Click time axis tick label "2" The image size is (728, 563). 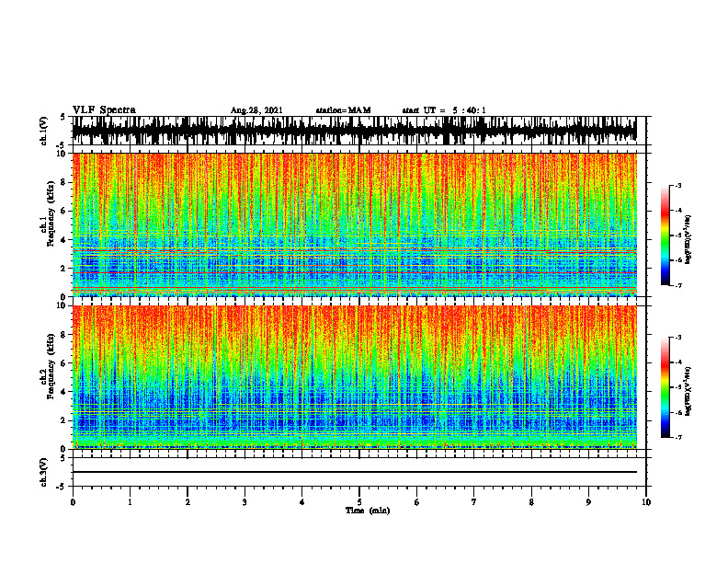pyautogui.click(x=188, y=502)
